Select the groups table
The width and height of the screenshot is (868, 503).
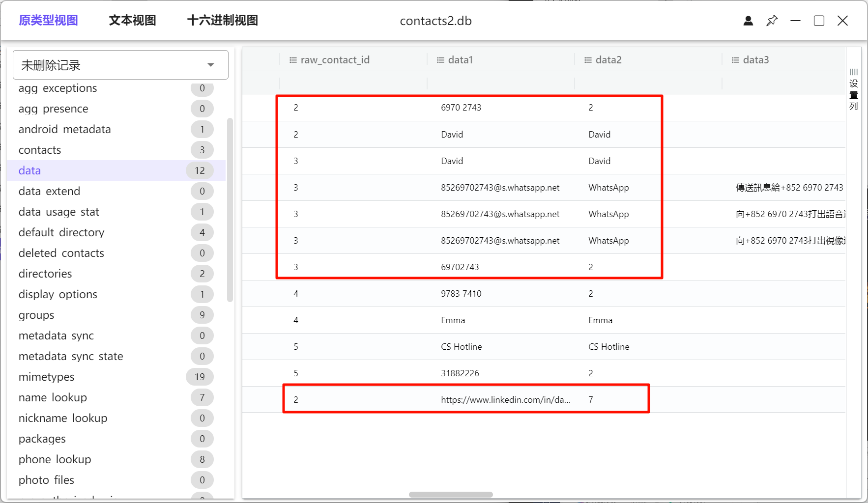(36, 315)
